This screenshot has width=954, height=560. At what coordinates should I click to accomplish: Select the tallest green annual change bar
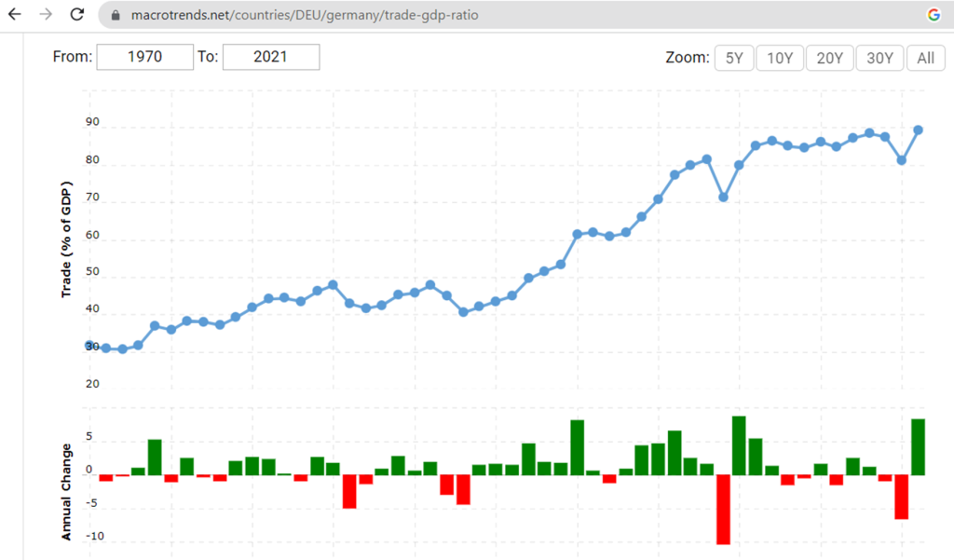pyautogui.click(x=739, y=445)
